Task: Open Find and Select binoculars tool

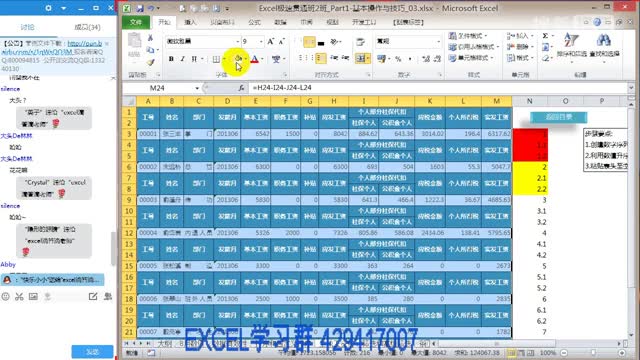Action: 604,46
